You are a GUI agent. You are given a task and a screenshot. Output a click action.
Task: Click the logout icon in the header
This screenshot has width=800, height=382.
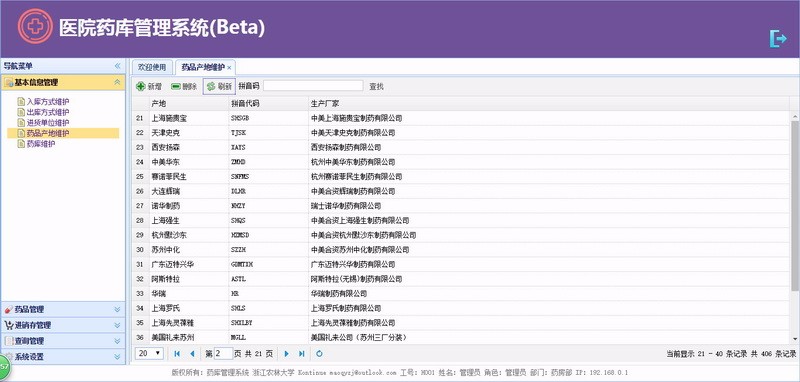(x=778, y=39)
